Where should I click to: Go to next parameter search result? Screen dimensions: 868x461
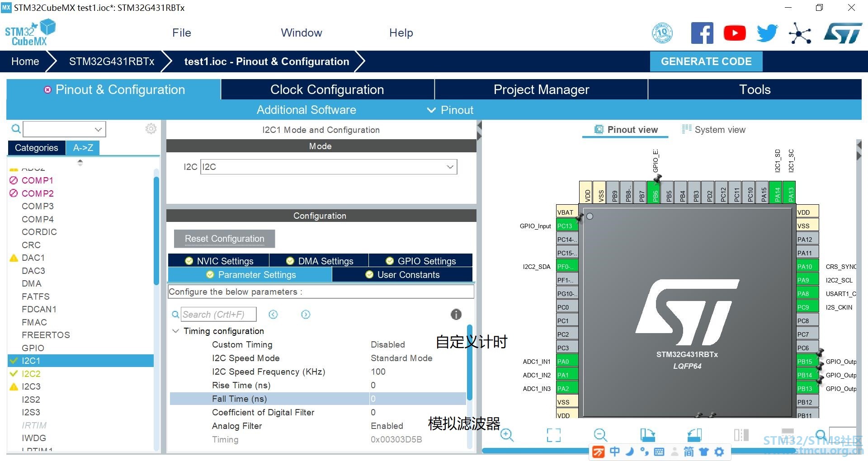click(306, 315)
